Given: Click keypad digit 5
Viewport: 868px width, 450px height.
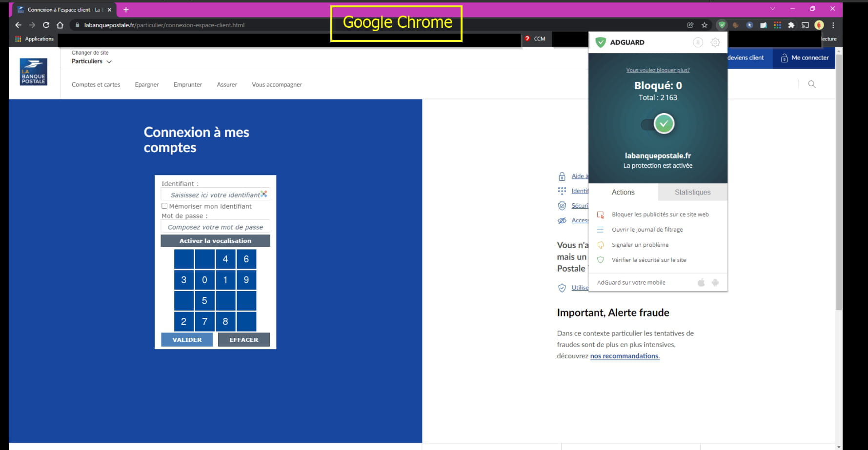Looking at the screenshot, I should [204, 301].
